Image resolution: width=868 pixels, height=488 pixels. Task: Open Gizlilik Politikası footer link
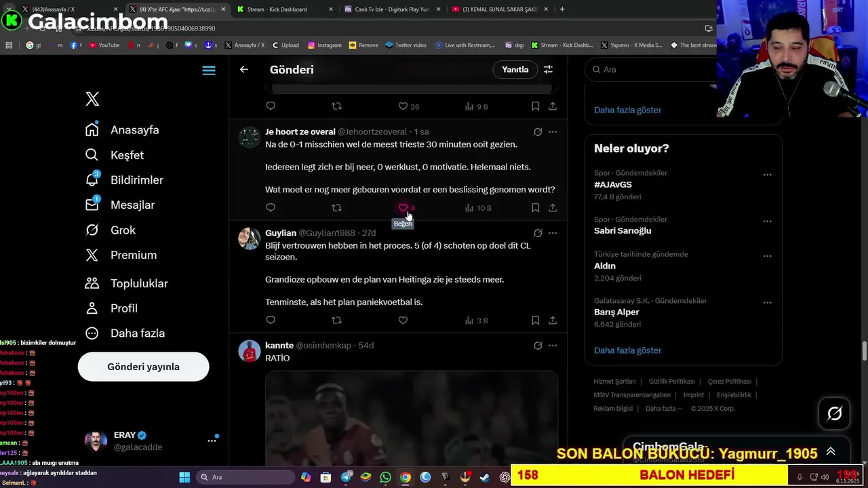pyautogui.click(x=671, y=382)
